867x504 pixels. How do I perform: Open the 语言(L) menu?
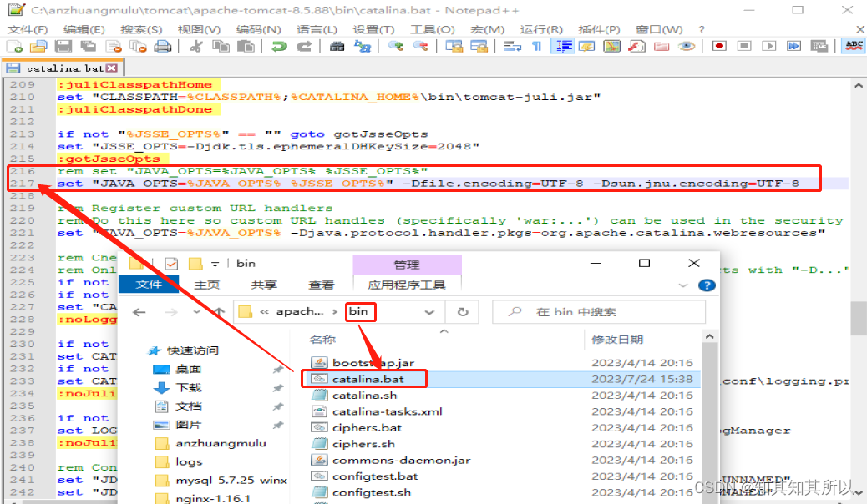click(317, 29)
